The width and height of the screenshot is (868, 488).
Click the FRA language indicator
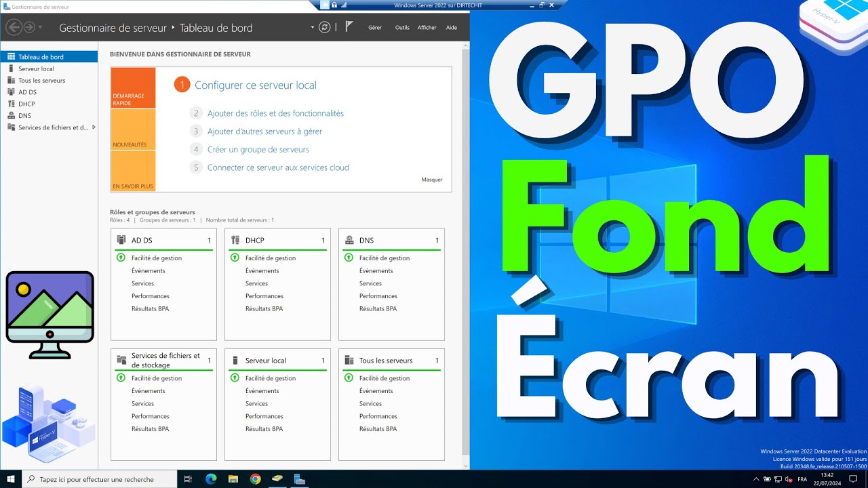click(802, 479)
